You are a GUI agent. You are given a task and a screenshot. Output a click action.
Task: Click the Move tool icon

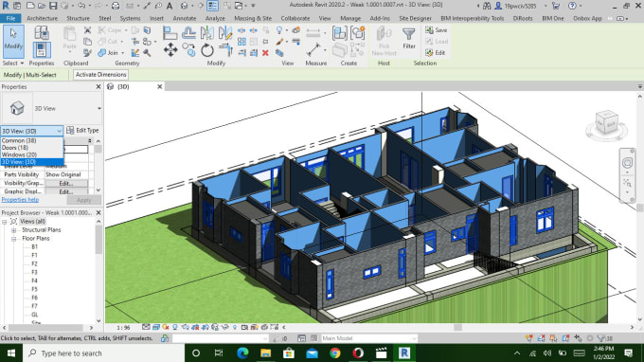pyautogui.click(x=170, y=50)
